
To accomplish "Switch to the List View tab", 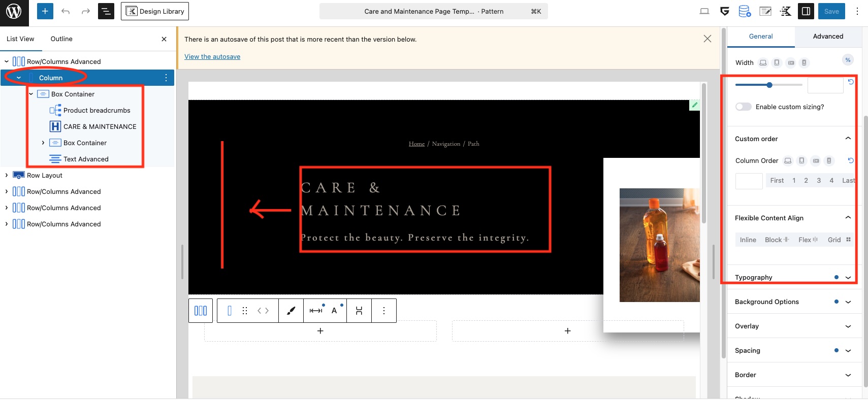I will click(x=20, y=39).
